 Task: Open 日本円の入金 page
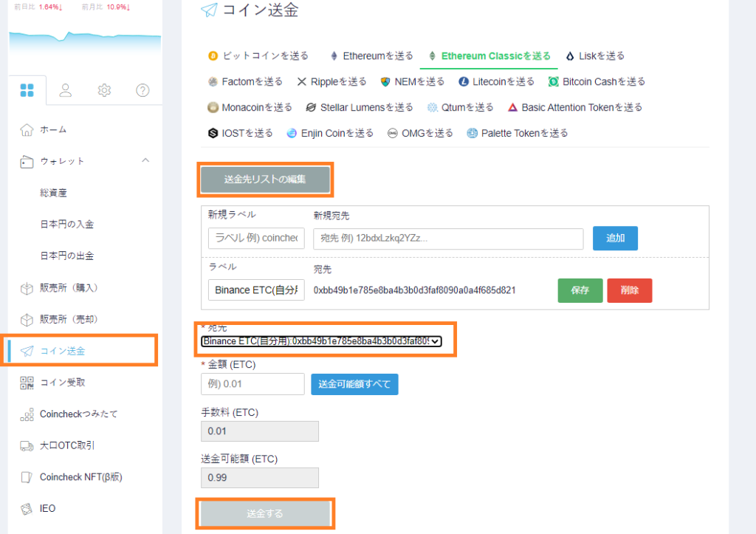click(67, 225)
